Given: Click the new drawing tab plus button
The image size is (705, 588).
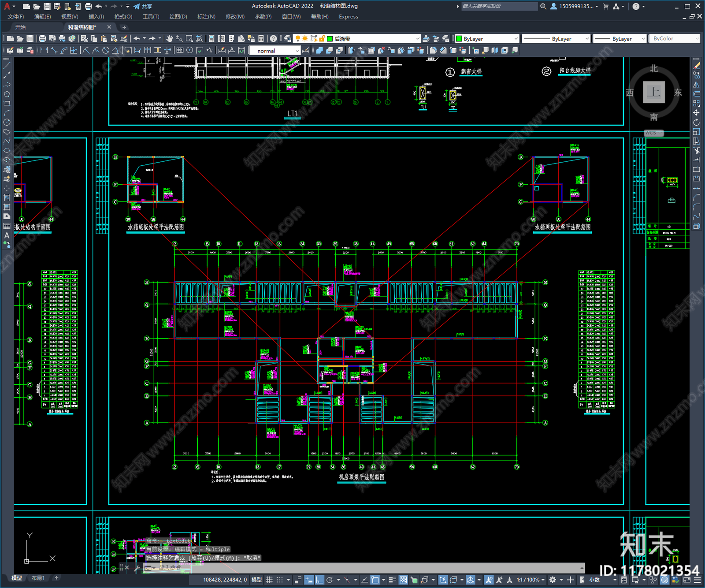Looking at the screenshot, I should click(x=124, y=27).
